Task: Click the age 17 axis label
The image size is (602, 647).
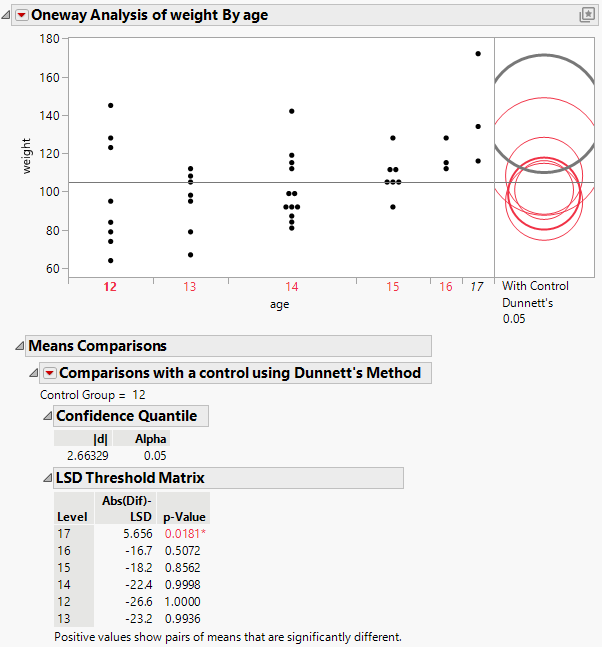Action: click(477, 287)
